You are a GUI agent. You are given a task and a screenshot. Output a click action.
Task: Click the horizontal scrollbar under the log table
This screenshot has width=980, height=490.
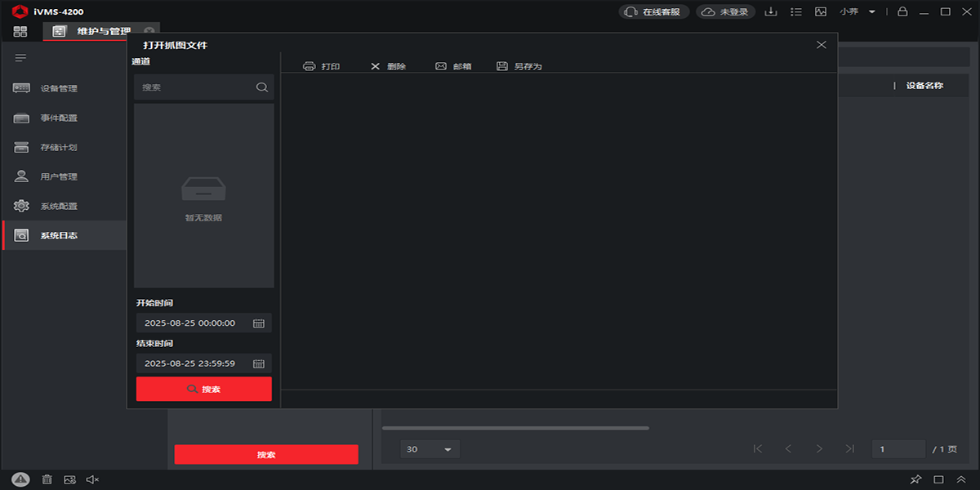tap(515, 428)
